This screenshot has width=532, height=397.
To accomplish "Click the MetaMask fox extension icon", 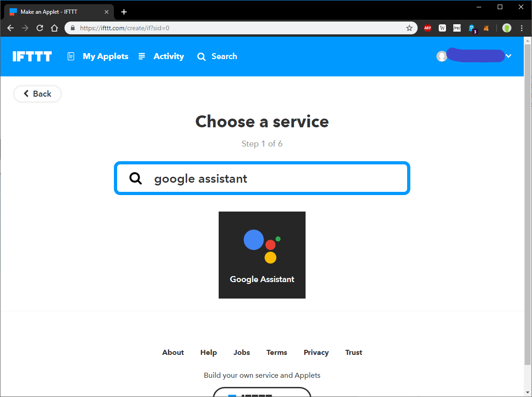I will [486, 28].
